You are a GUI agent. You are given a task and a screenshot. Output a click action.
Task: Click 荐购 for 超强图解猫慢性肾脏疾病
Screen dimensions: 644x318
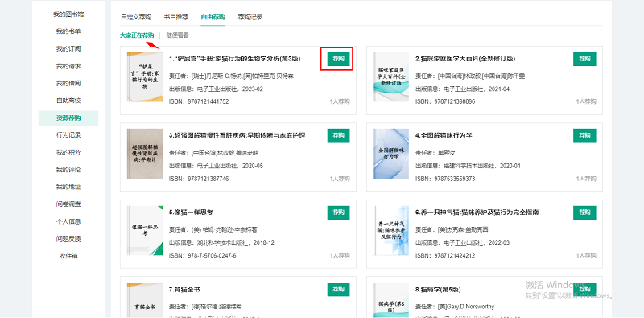click(x=338, y=135)
